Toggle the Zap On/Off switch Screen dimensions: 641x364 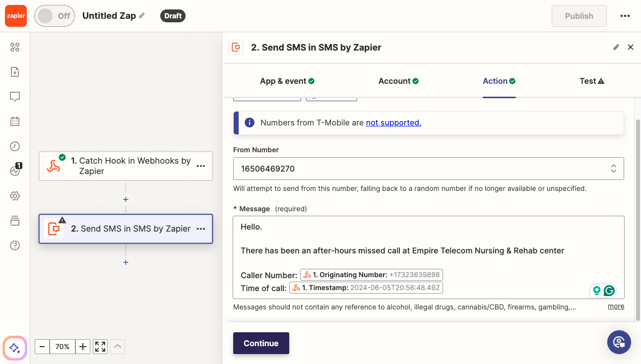pyautogui.click(x=55, y=16)
